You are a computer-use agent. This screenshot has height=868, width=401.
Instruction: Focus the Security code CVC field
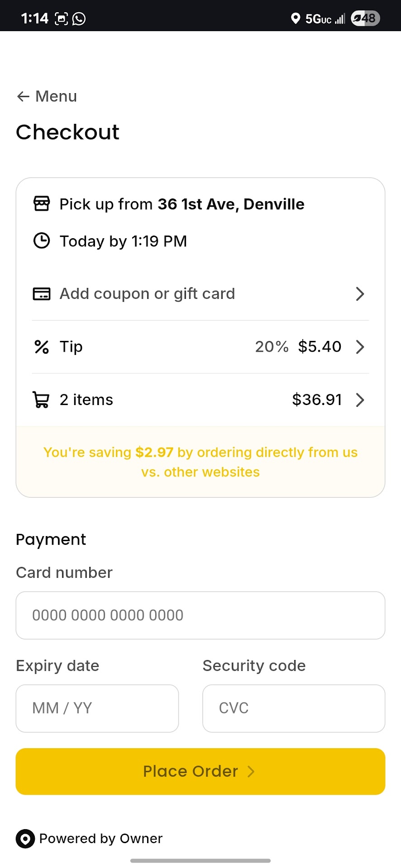point(294,708)
